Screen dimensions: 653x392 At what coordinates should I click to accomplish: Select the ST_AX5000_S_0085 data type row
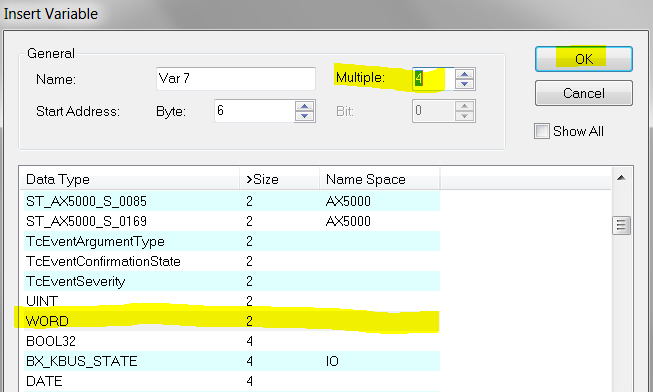232,201
